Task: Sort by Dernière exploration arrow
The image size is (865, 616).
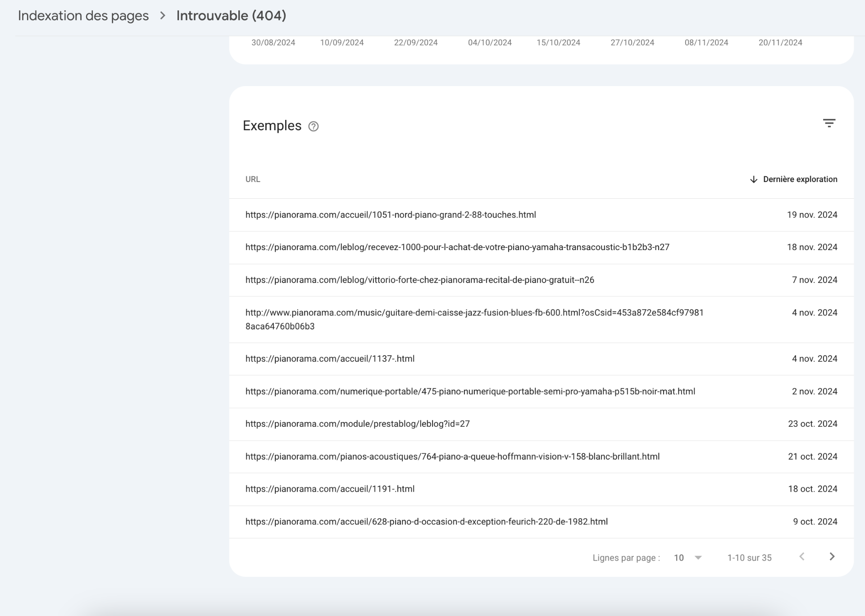Action: coord(753,179)
